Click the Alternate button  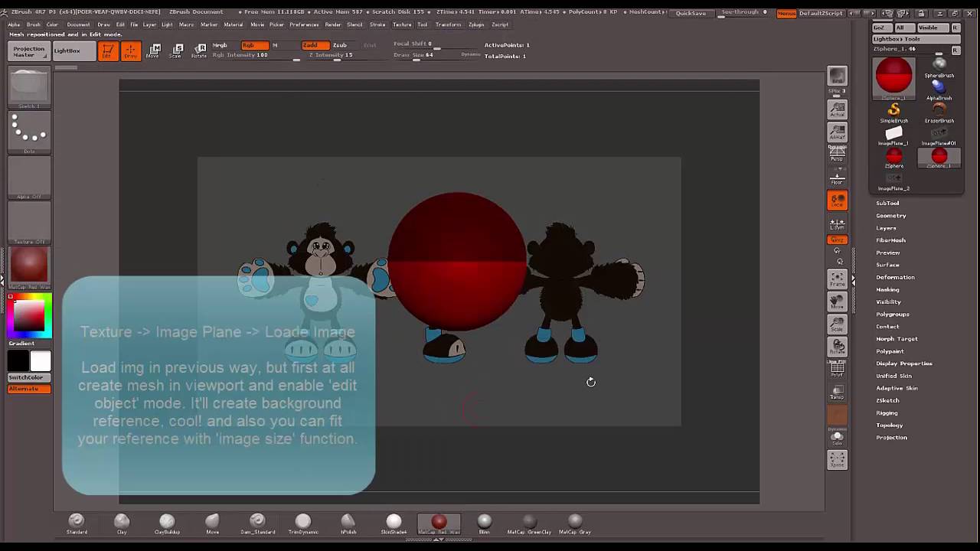pyautogui.click(x=29, y=389)
